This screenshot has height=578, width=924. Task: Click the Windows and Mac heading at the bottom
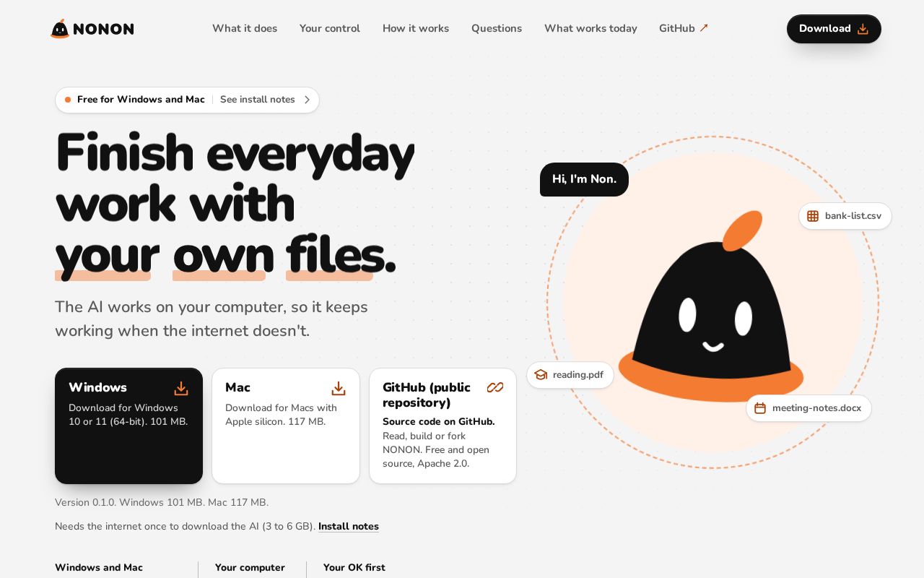click(99, 568)
